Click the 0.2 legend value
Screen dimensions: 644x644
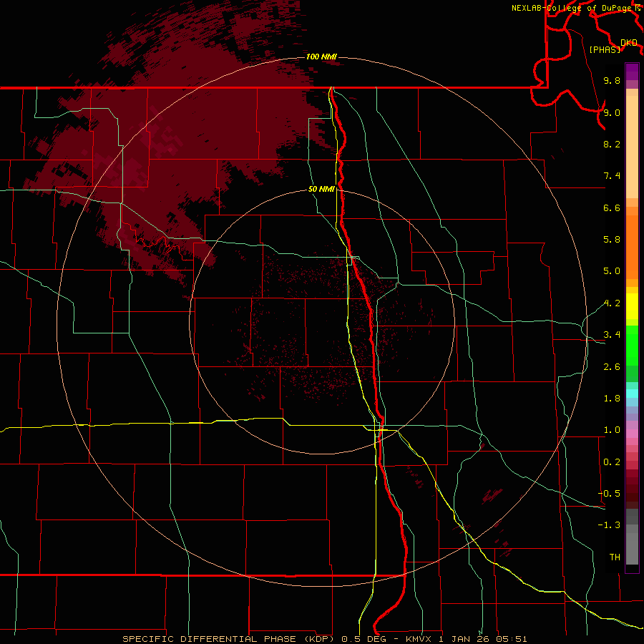(612, 462)
